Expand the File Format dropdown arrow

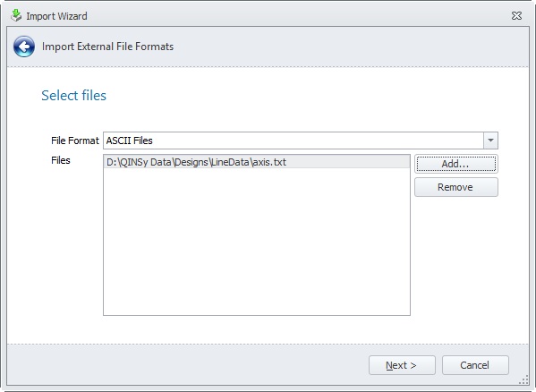[x=490, y=141]
